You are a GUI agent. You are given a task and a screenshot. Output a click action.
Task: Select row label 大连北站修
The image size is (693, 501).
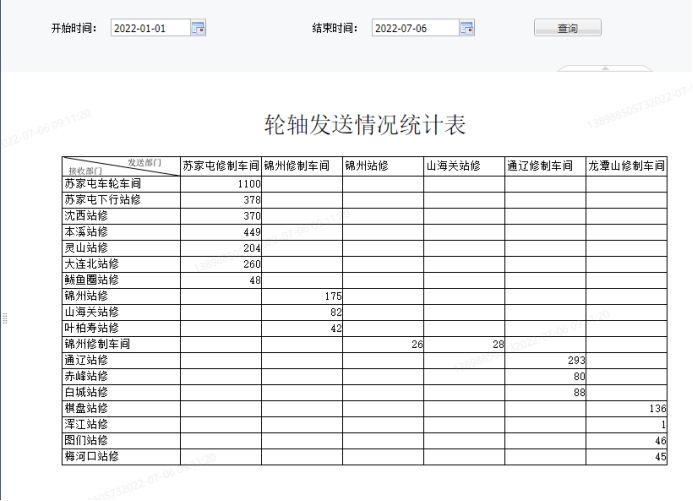pos(121,264)
